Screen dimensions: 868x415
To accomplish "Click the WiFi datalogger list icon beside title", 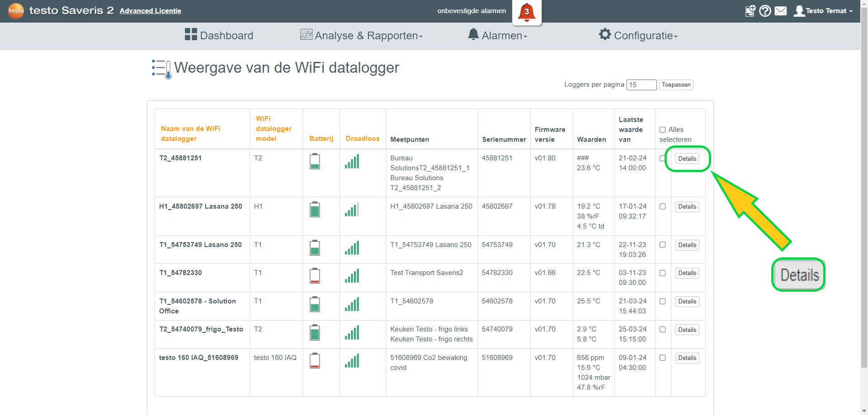I will [161, 69].
